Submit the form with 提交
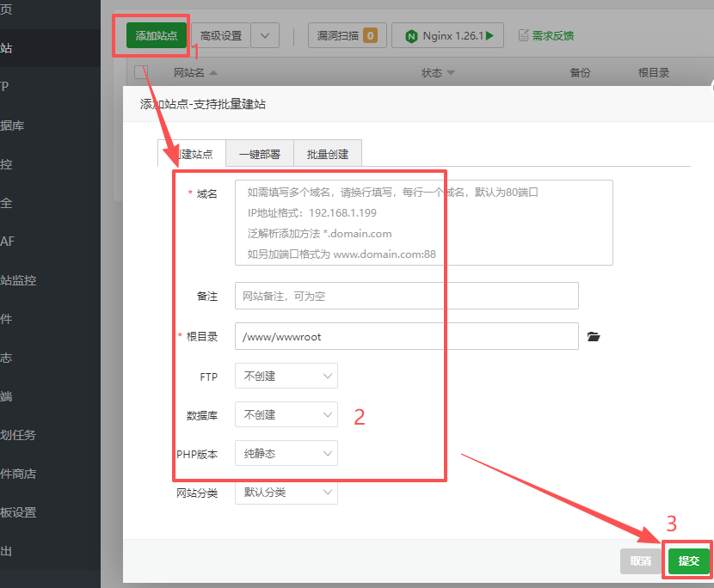The image size is (714, 588). click(x=689, y=561)
